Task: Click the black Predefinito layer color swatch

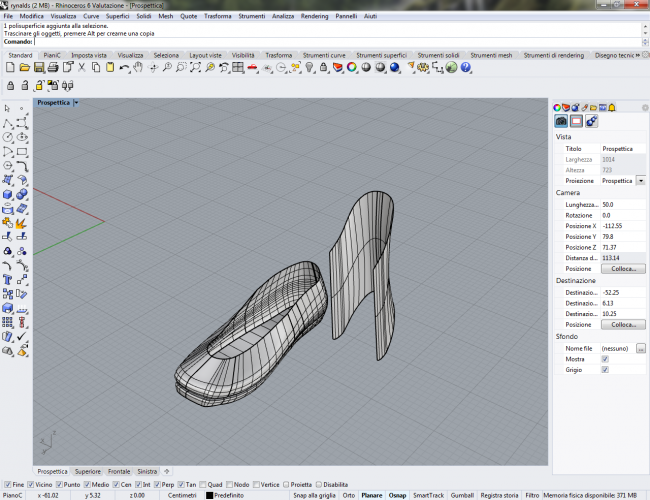Action: [x=210, y=495]
